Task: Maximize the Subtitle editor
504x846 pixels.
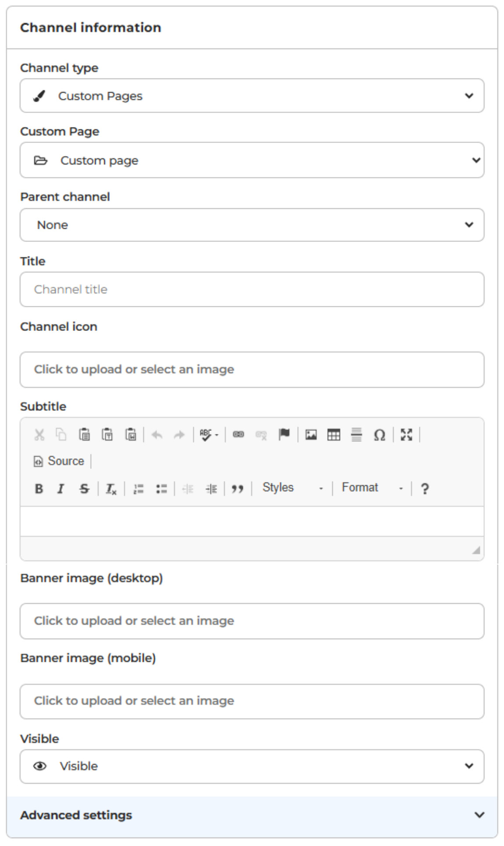Action: tap(407, 435)
